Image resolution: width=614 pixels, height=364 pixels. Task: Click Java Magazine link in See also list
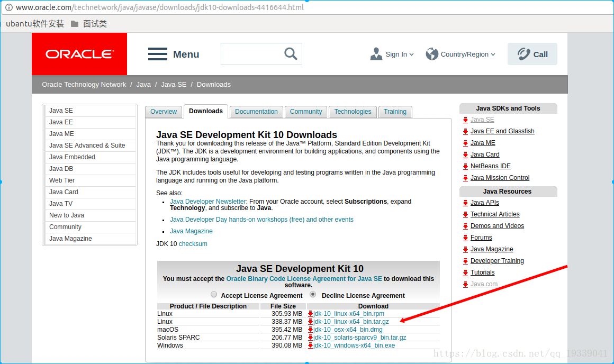191,231
